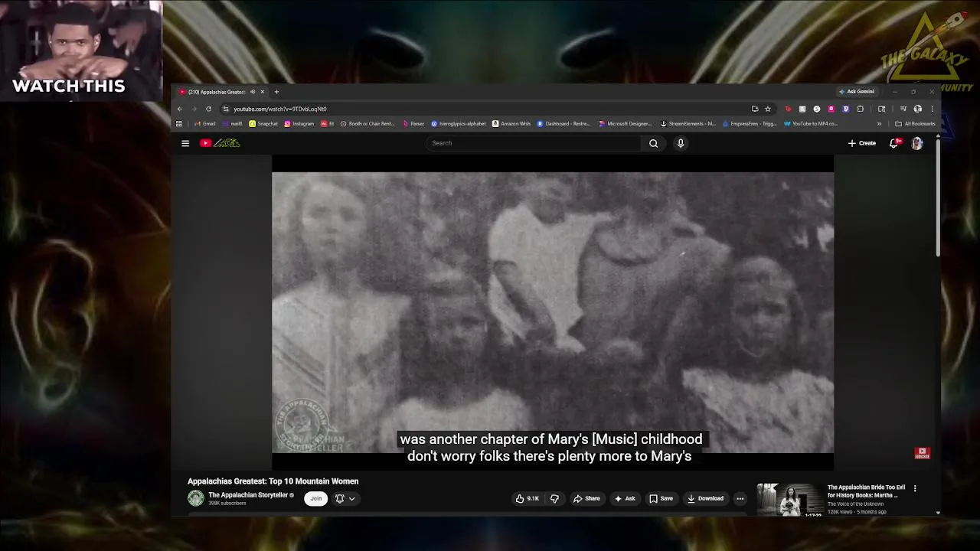Viewport: 980px width, 551px height.
Task: Open The Appalachian Storyteller channel avatar
Action: [196, 498]
